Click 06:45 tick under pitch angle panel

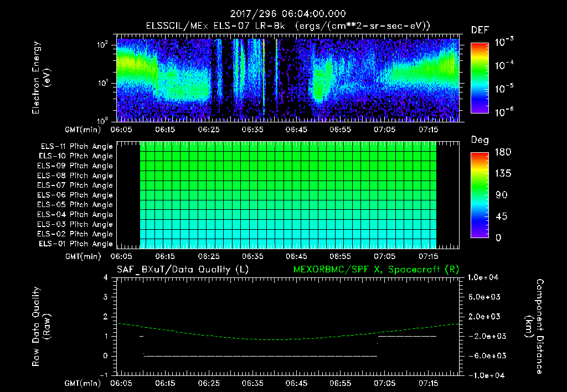(x=296, y=256)
